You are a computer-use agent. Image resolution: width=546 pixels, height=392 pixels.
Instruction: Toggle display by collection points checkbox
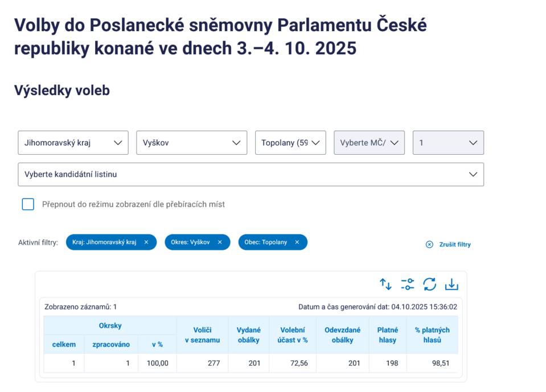pos(28,204)
